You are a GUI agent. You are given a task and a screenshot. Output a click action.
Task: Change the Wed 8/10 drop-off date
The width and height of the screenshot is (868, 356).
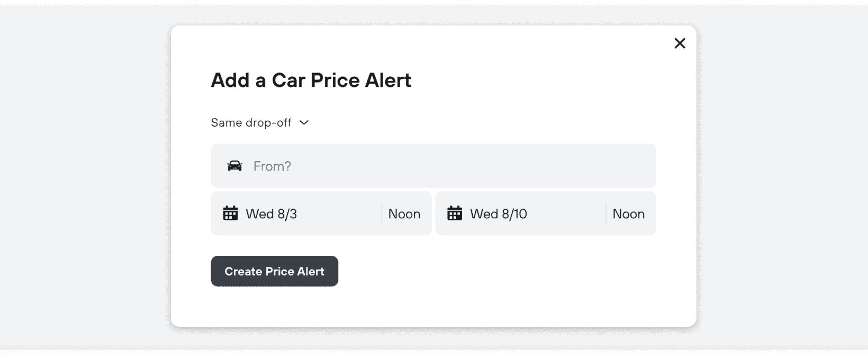click(x=499, y=213)
